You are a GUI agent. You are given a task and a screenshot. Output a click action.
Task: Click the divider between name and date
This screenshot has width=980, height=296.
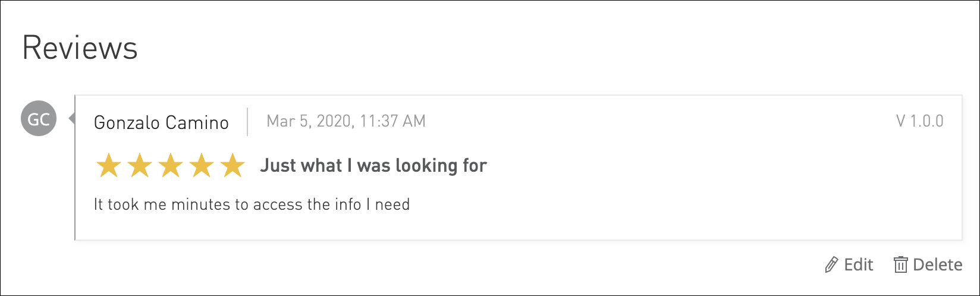pyautogui.click(x=247, y=122)
